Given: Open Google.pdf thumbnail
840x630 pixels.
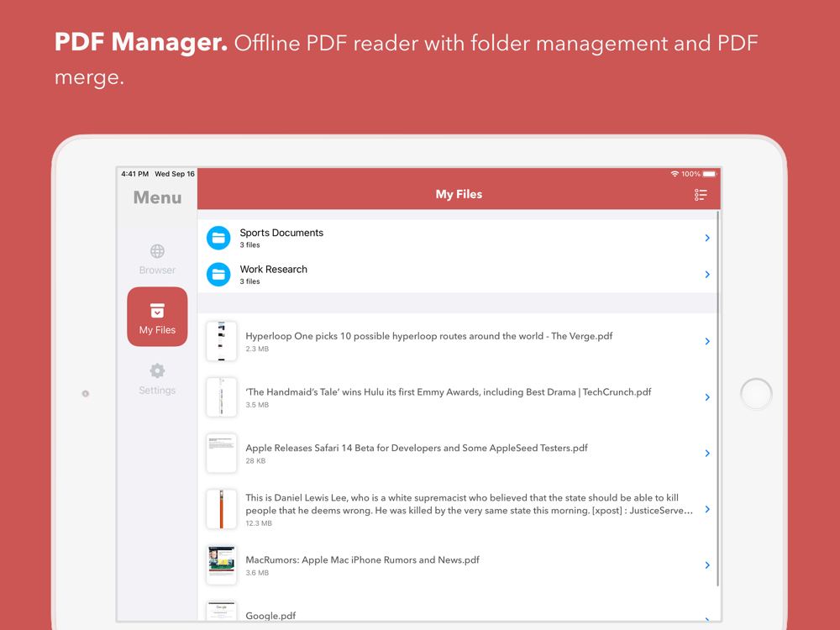Looking at the screenshot, I should [x=221, y=612].
